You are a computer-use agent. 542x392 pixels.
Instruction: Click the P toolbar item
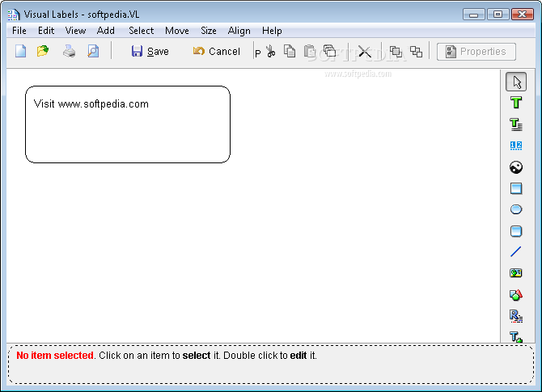tap(258, 53)
